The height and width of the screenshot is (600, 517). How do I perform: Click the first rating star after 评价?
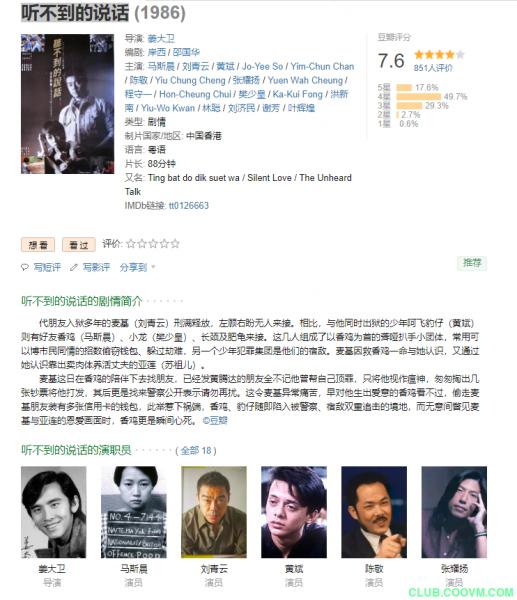(x=131, y=244)
